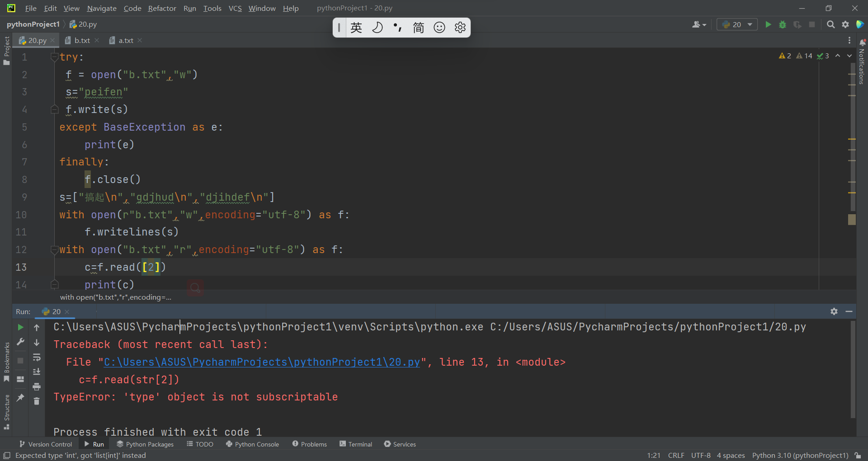This screenshot has width=868, height=461.
Task: Open the user account icon menu
Action: point(699,24)
